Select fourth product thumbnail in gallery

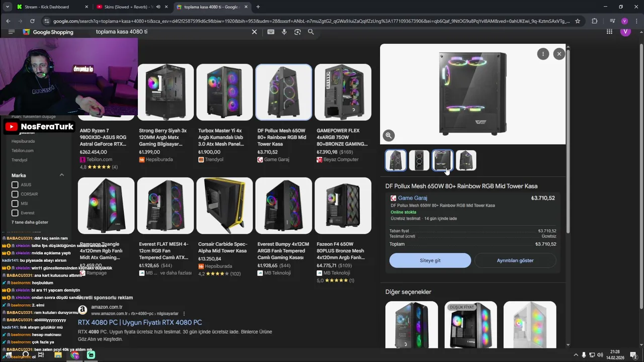click(x=466, y=160)
